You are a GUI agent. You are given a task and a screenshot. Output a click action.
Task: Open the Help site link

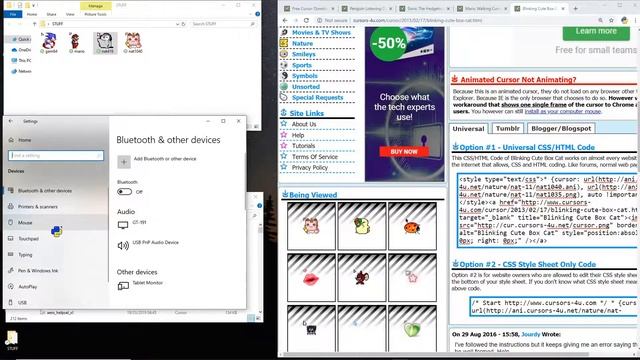(298, 135)
